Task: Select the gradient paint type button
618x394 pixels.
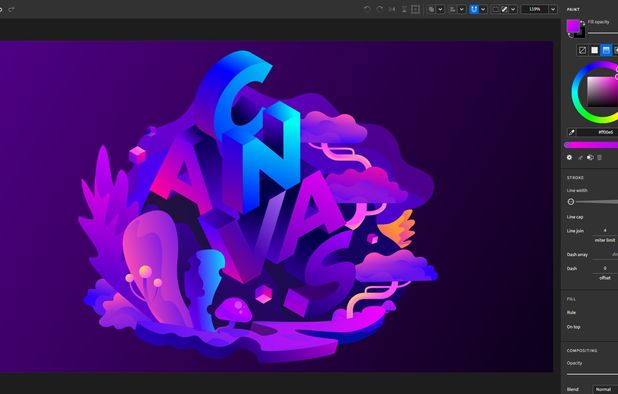Action: coord(606,50)
